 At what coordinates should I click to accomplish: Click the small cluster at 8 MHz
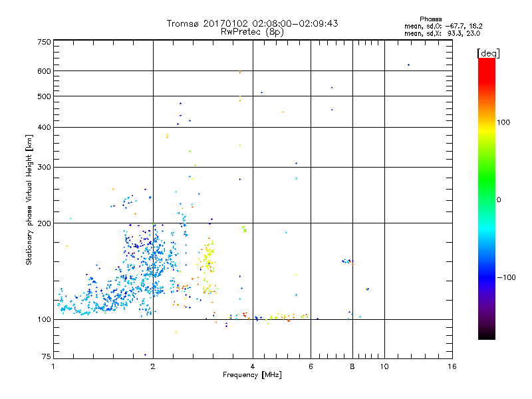(x=347, y=261)
